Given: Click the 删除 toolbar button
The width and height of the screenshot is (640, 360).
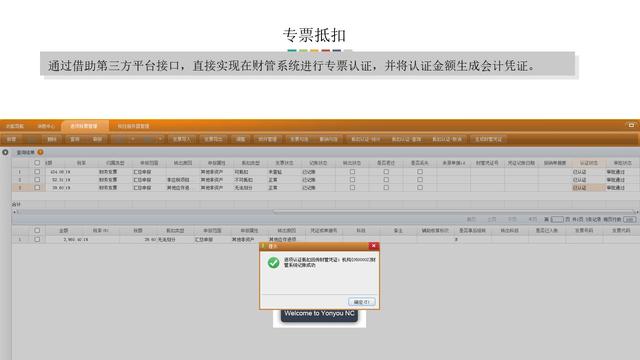Looking at the screenshot, I should (52, 139).
